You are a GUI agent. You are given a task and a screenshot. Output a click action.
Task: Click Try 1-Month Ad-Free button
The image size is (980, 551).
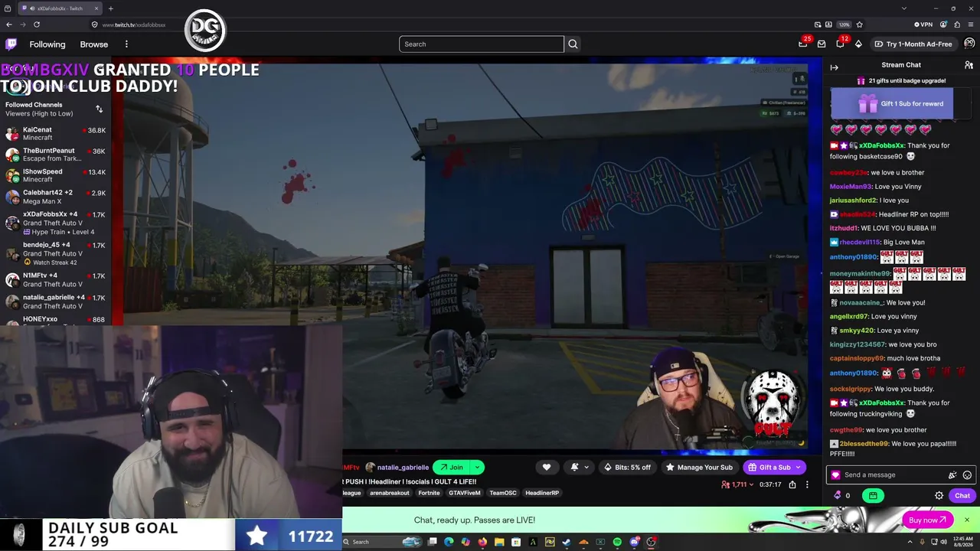tap(914, 44)
